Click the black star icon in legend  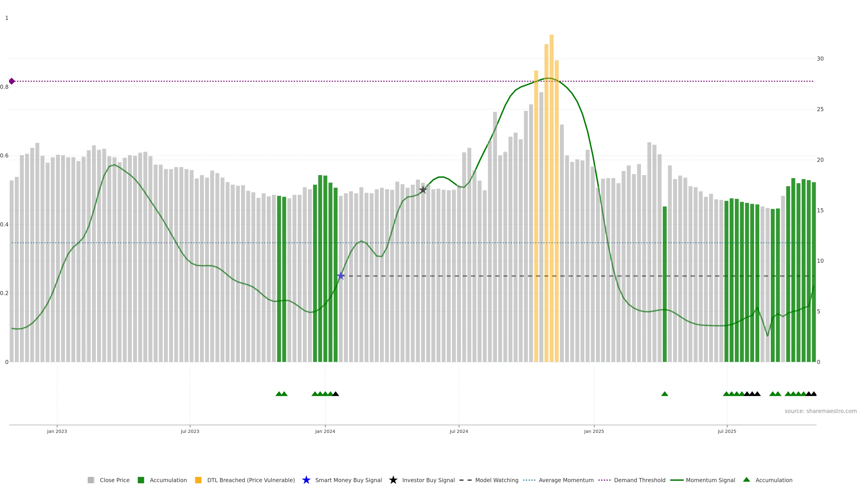pos(393,480)
